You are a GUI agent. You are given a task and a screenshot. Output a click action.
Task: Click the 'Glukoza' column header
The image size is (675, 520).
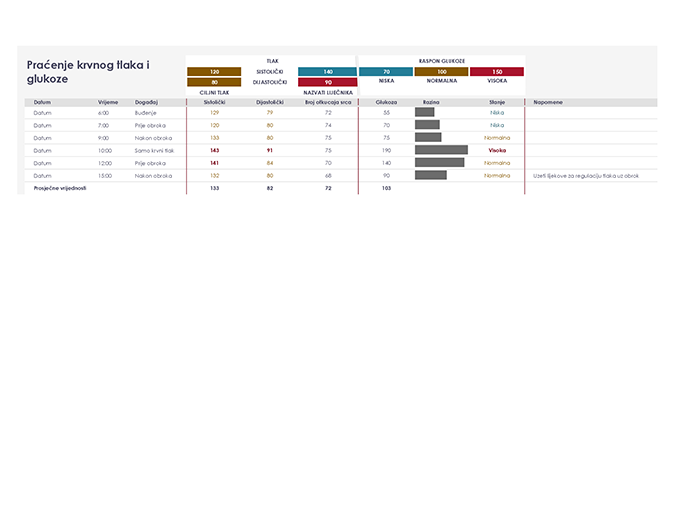point(386,102)
